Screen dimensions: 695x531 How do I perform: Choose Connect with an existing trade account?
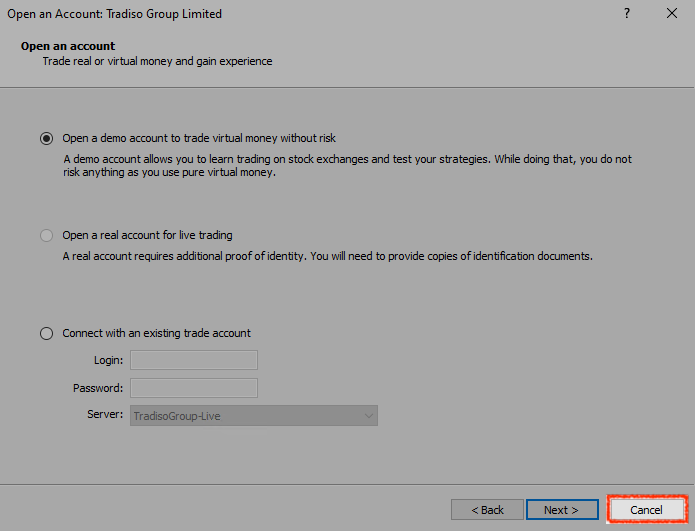pos(47,333)
